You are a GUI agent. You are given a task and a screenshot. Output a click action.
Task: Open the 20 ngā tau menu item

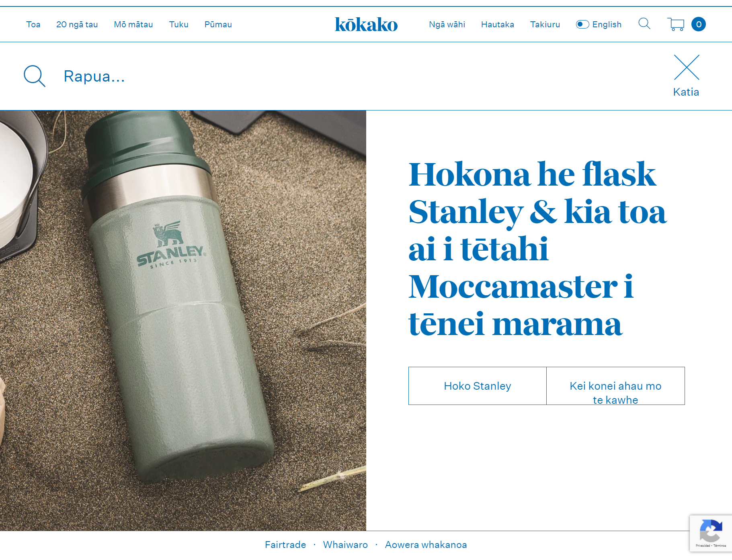77,25
